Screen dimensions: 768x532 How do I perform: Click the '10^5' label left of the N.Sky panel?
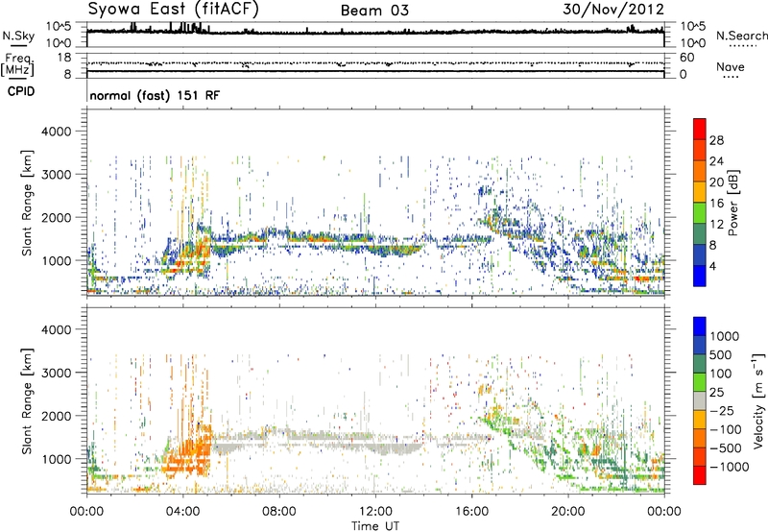[59, 26]
